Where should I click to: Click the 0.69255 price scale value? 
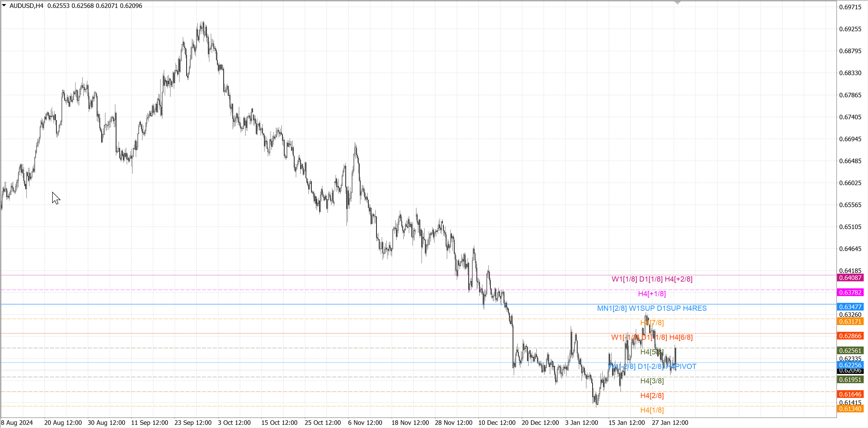tap(850, 29)
